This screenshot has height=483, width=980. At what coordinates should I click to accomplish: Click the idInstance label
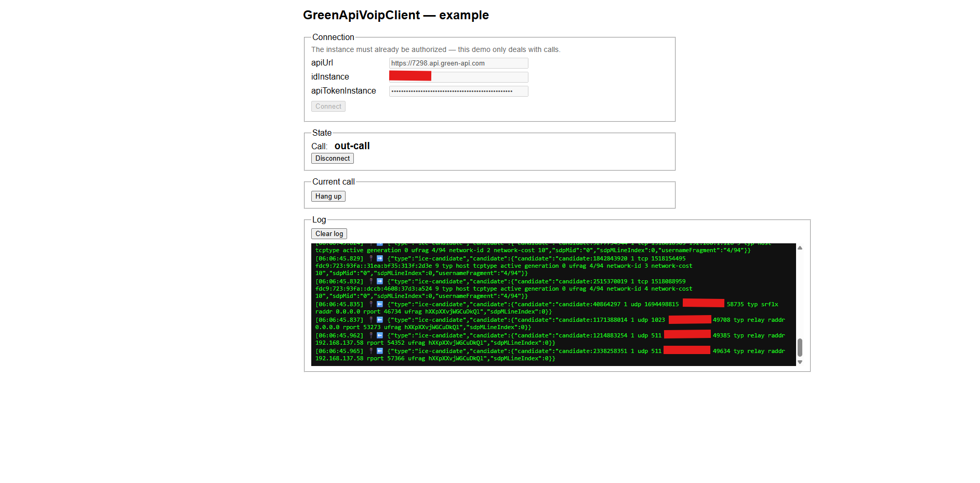330,77
